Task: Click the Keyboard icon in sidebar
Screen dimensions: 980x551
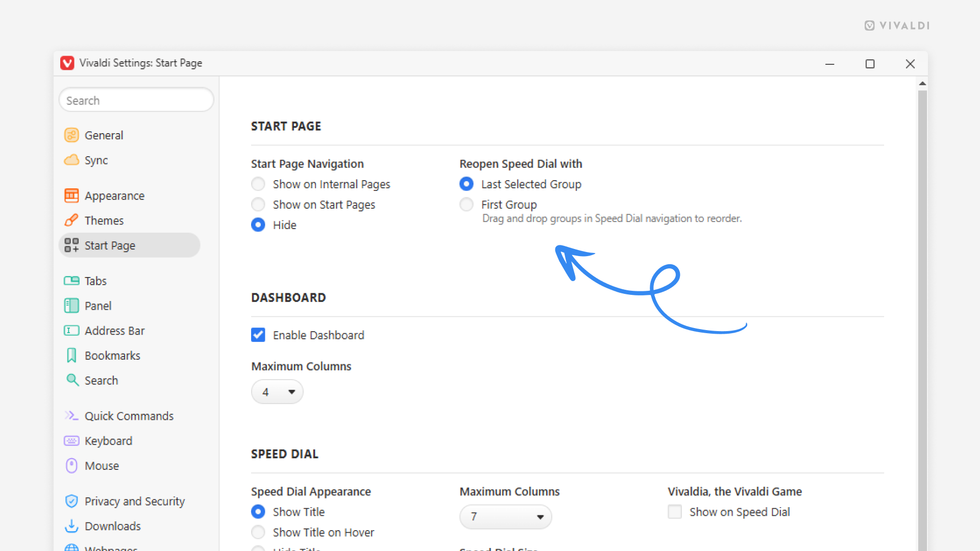Action: 71,441
